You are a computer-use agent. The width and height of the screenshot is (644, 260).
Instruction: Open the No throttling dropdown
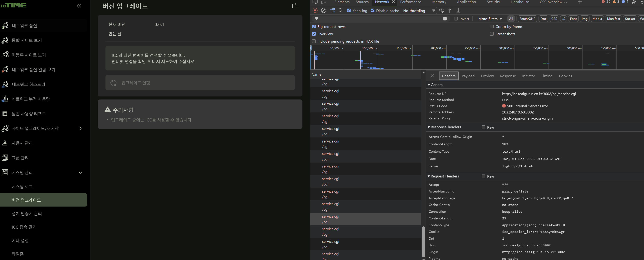click(419, 11)
